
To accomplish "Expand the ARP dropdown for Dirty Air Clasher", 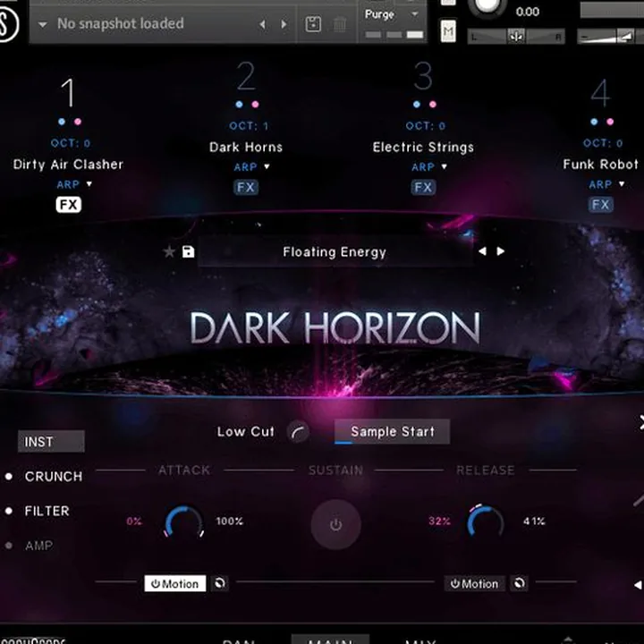I will pyautogui.click(x=89, y=184).
